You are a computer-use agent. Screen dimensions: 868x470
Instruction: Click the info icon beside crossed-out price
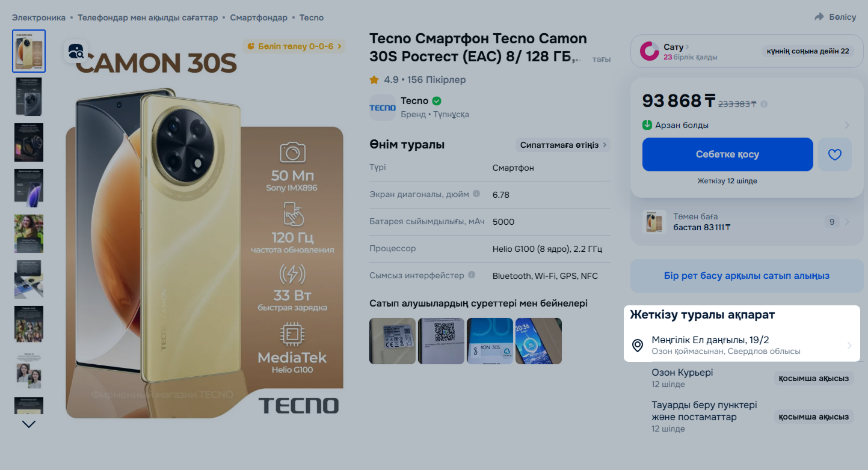click(x=764, y=104)
